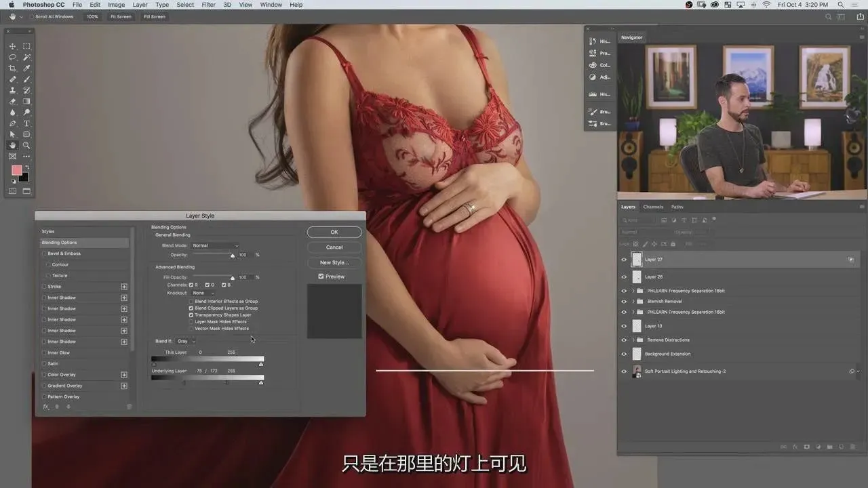Hide the Background Extension layer
868x488 pixels.
click(624, 354)
